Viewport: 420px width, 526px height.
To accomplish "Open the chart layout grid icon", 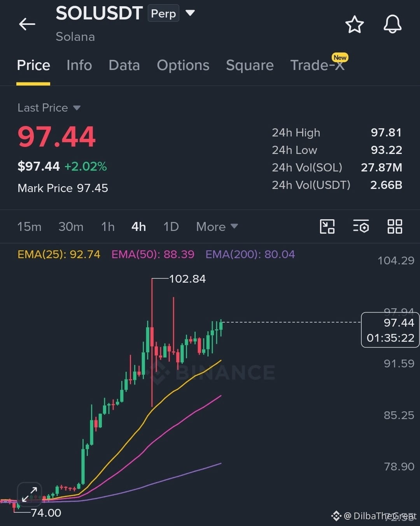I will [x=395, y=226].
